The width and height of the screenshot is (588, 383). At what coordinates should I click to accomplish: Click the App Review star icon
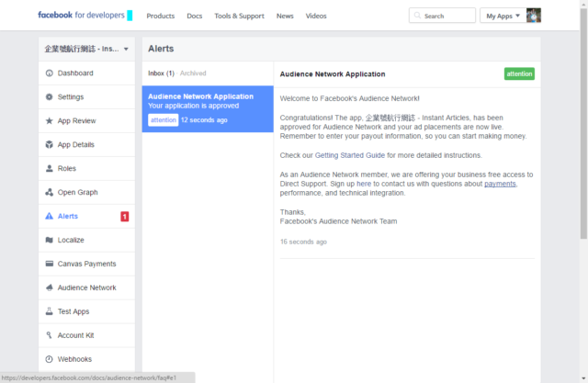[x=49, y=120]
